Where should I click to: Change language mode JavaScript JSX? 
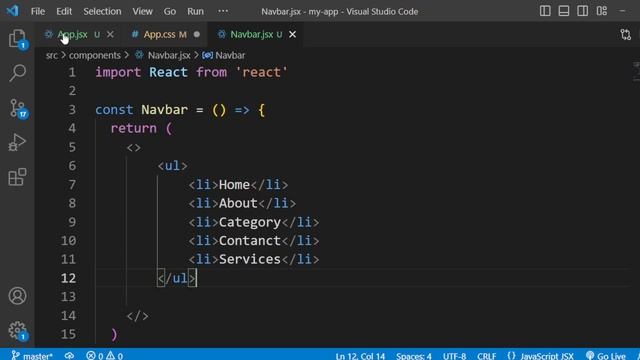(540, 356)
